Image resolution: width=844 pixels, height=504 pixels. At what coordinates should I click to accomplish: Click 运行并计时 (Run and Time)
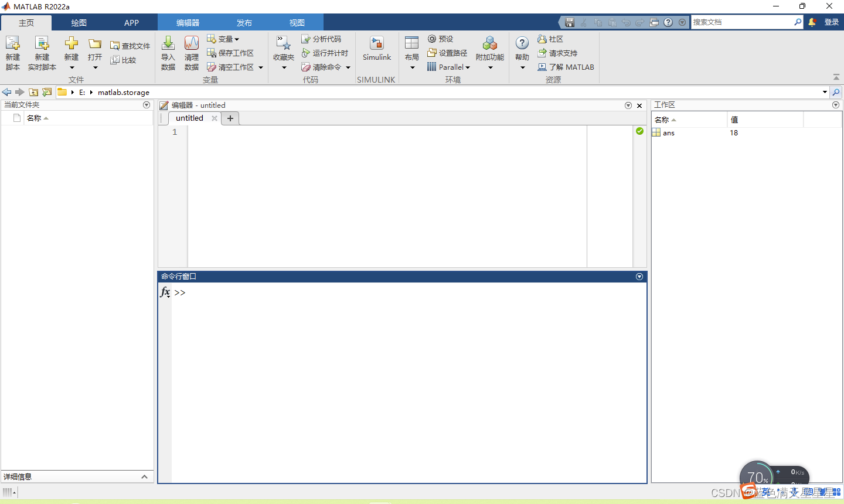coord(325,53)
